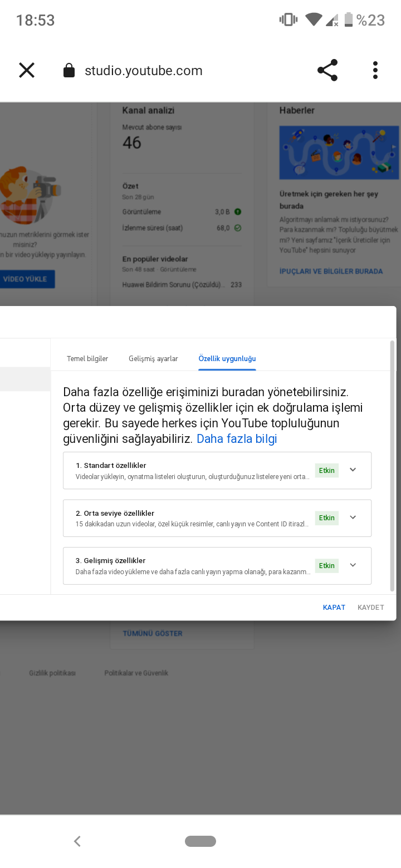Close the browser tab with X icon

pyautogui.click(x=27, y=70)
